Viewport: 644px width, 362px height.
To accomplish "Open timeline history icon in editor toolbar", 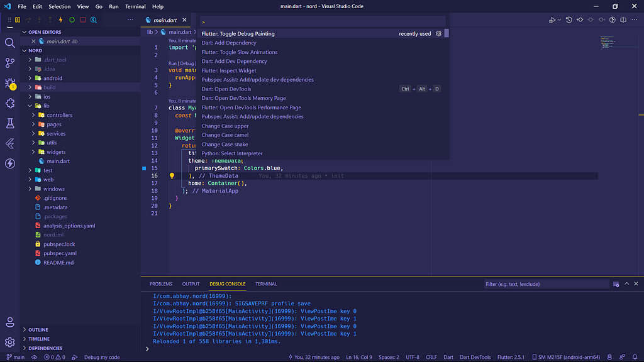I will pos(569,19).
